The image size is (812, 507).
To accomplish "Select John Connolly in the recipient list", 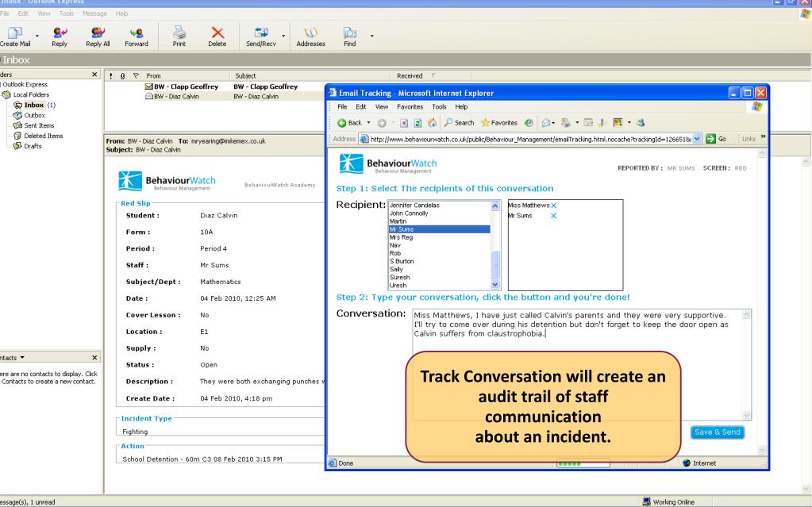I will pyautogui.click(x=439, y=213).
